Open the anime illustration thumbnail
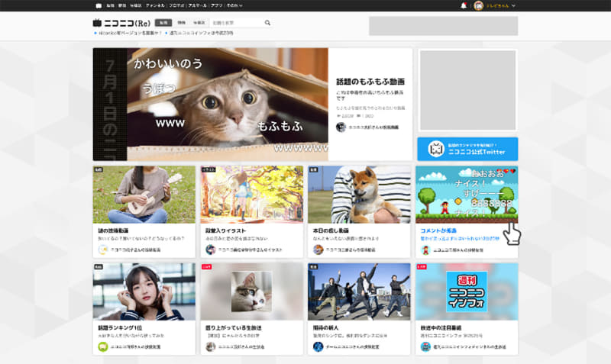This screenshot has height=364, width=611. click(252, 195)
